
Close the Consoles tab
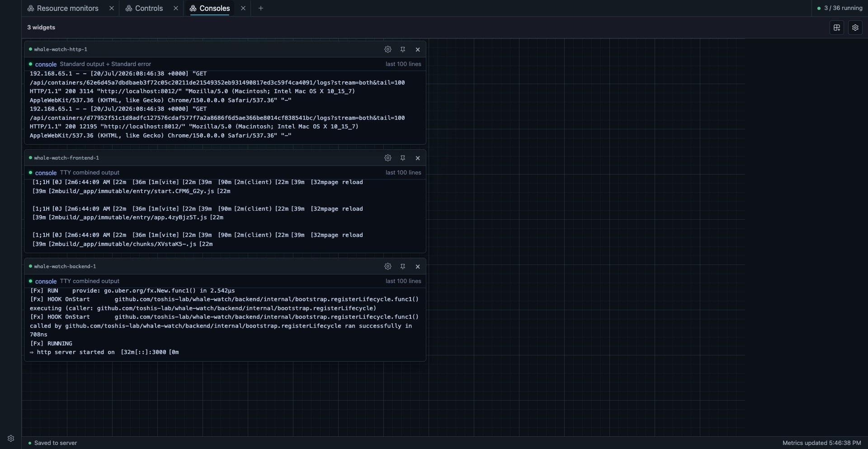click(243, 8)
